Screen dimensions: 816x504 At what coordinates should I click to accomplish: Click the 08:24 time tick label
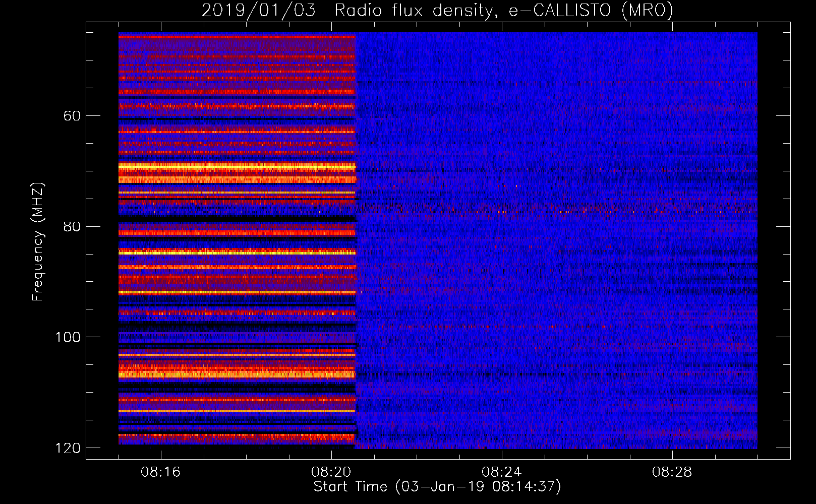tap(501, 472)
